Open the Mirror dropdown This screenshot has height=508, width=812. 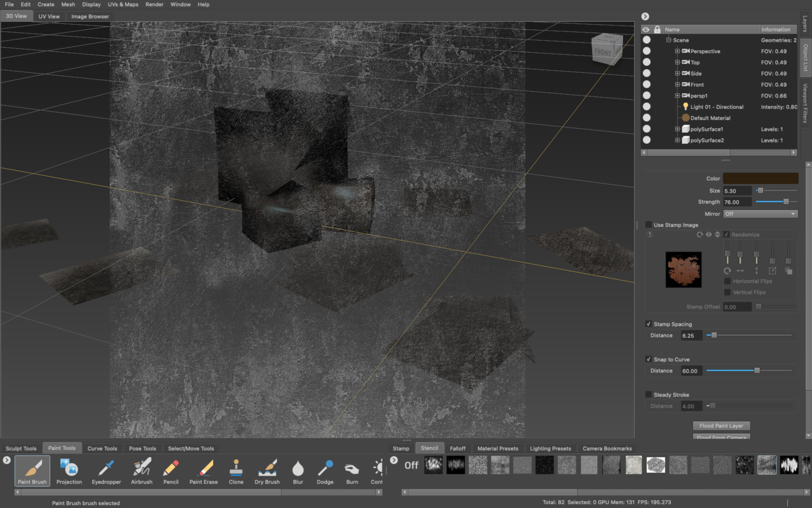click(760, 214)
